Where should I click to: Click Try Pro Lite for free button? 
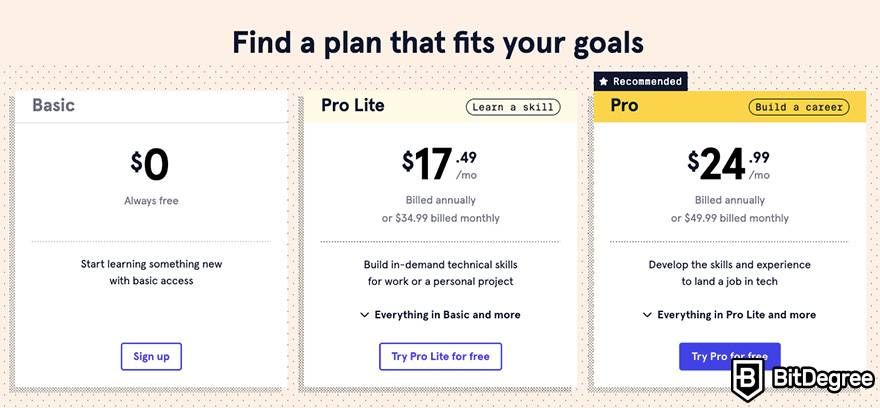tap(441, 356)
